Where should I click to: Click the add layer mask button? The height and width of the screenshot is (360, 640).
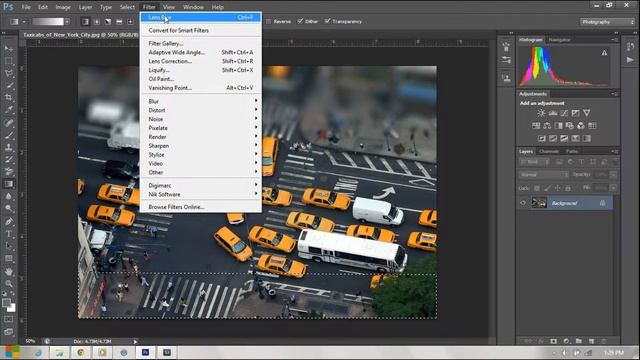tap(553, 341)
